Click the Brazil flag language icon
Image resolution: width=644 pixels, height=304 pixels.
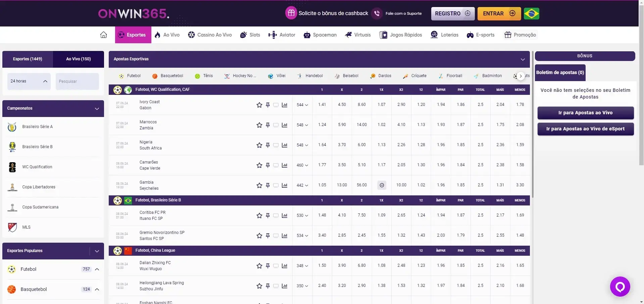tap(531, 14)
